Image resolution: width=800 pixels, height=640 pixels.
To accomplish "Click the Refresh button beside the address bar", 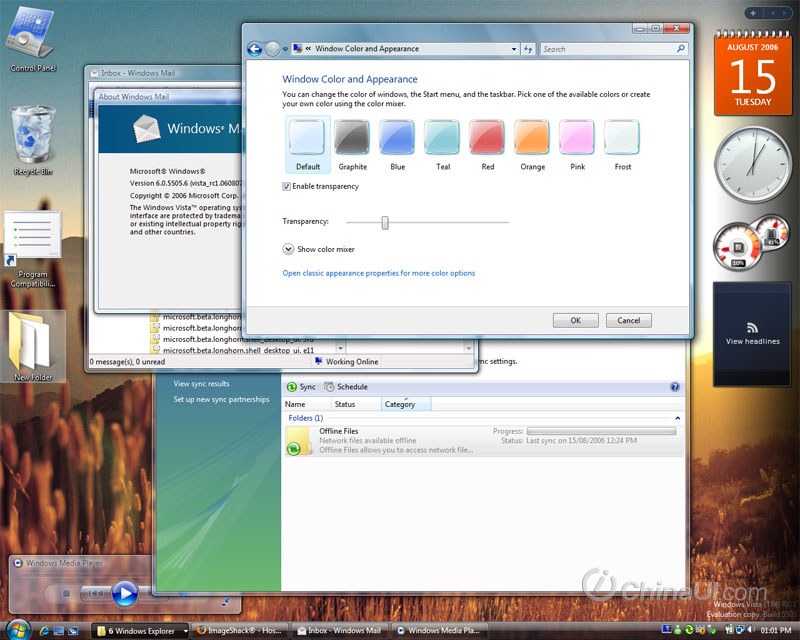I will tap(528, 49).
